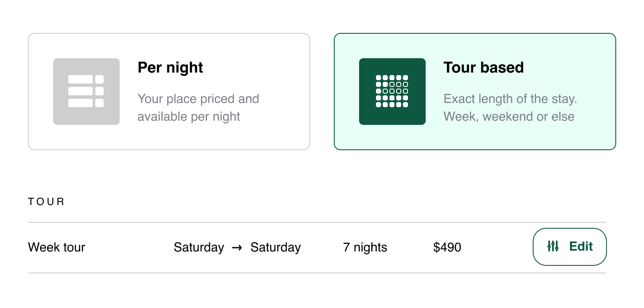Viewport: 644px width, 308px height.
Task: Click the $490 tour price
Action: (x=448, y=247)
